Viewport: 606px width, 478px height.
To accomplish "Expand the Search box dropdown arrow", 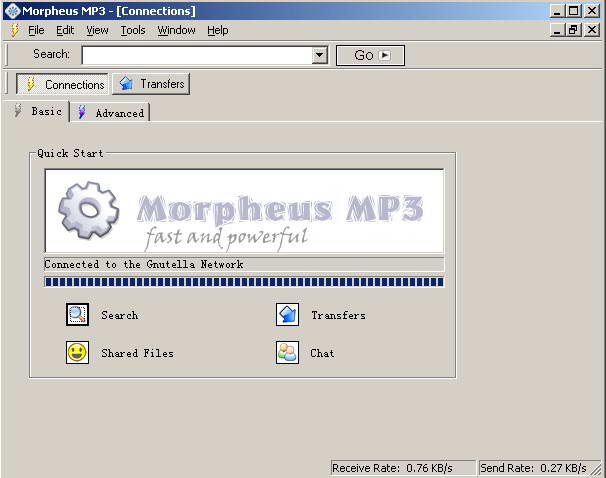I will pos(320,55).
